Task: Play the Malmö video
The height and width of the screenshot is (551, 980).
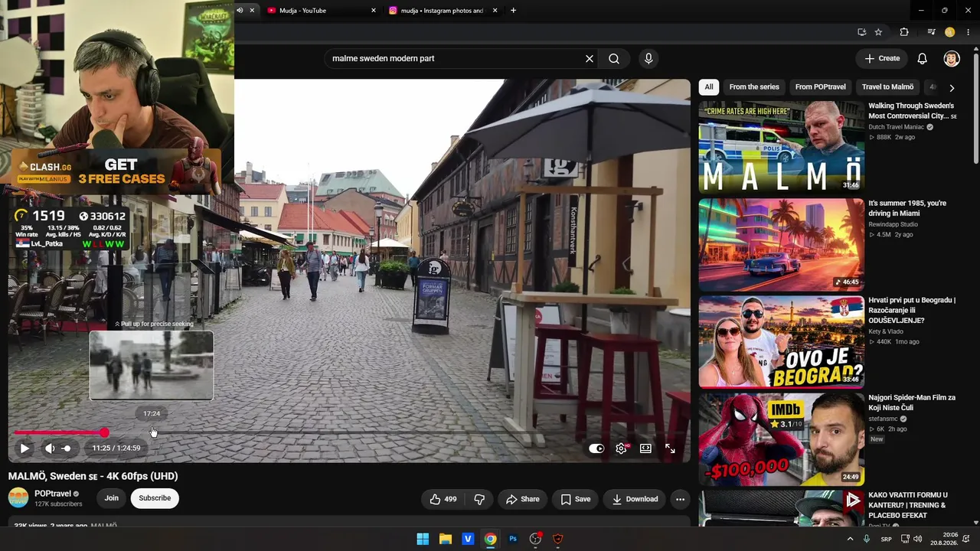Action: tap(24, 448)
